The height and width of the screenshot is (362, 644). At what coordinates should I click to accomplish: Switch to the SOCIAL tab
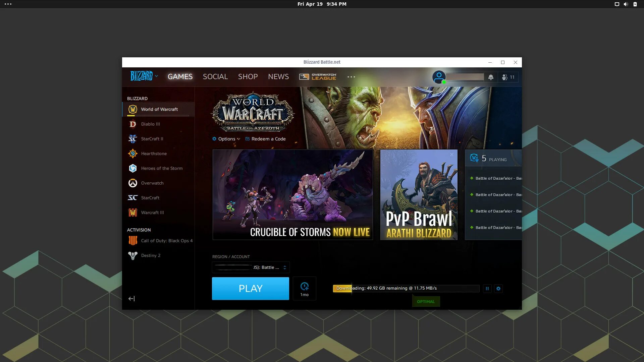(215, 77)
